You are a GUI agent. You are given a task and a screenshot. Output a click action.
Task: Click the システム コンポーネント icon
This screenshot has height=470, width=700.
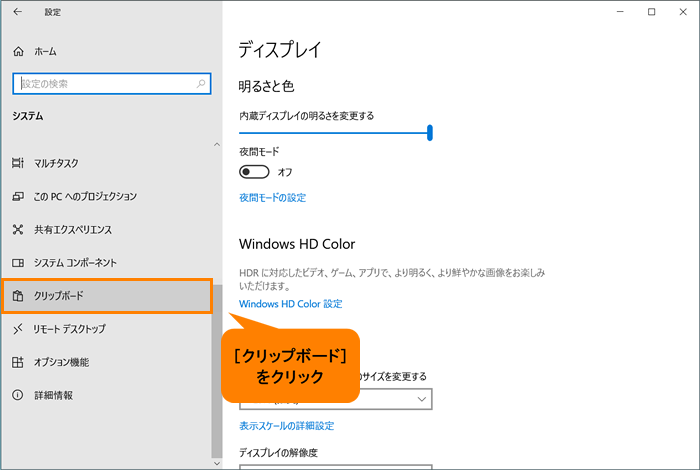(18, 262)
